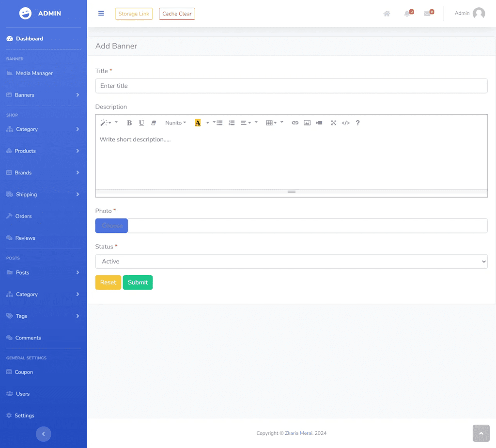Image resolution: width=496 pixels, height=448 pixels.
Task: Open the Nunito font family dropdown
Action: click(x=175, y=123)
